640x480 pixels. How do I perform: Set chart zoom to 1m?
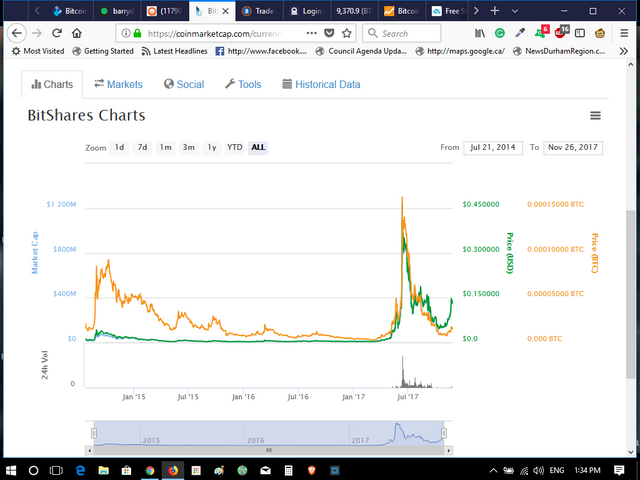click(x=165, y=147)
